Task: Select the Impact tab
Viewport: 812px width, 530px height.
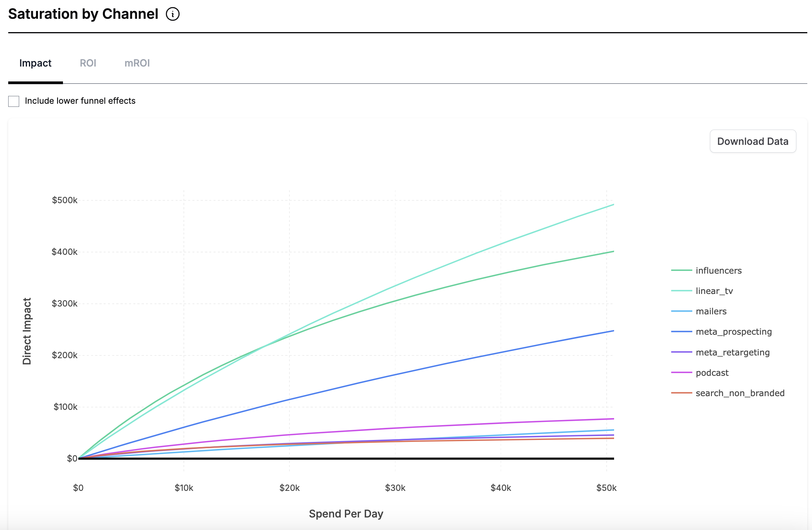Action: 36,63
